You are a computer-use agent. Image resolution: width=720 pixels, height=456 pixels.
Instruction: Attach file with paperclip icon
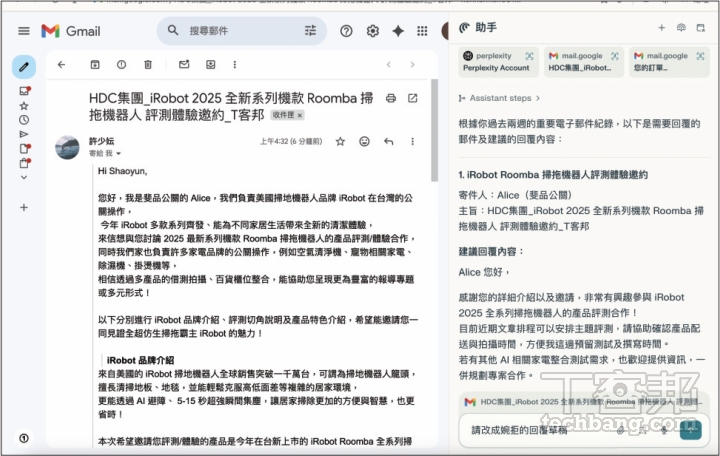click(x=620, y=430)
